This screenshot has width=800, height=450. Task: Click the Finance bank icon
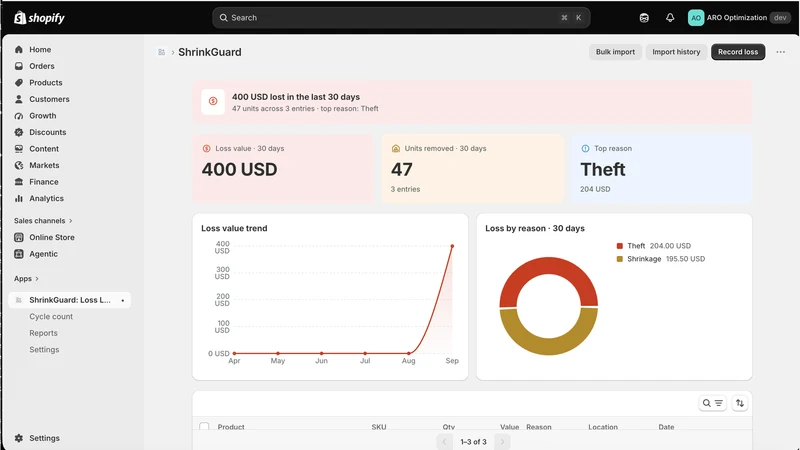click(x=19, y=182)
